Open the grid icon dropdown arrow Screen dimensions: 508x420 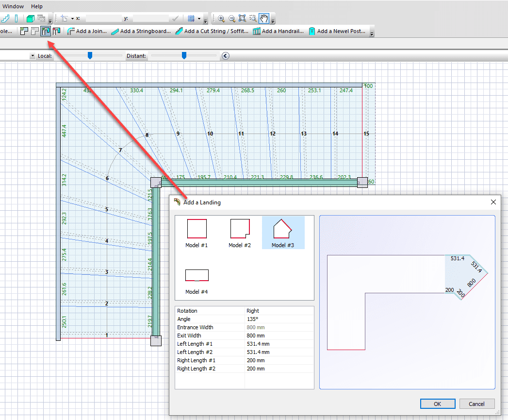pos(199,19)
